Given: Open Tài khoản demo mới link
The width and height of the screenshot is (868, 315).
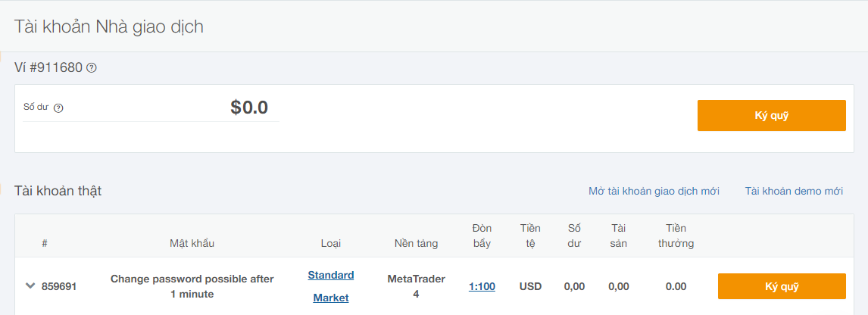Looking at the screenshot, I should tap(794, 192).
